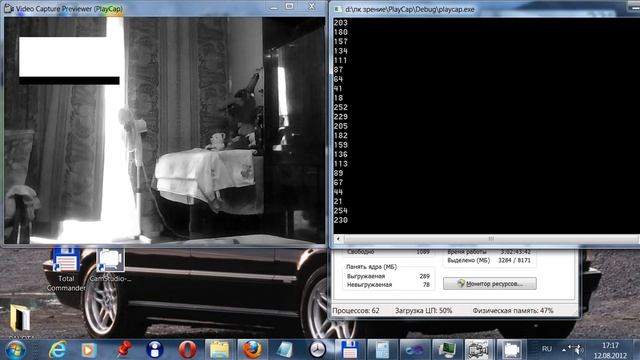Open Монитор ресурсов button in Task Manager
Image resolution: width=640 pixels, height=360 pixels.
click(490, 283)
